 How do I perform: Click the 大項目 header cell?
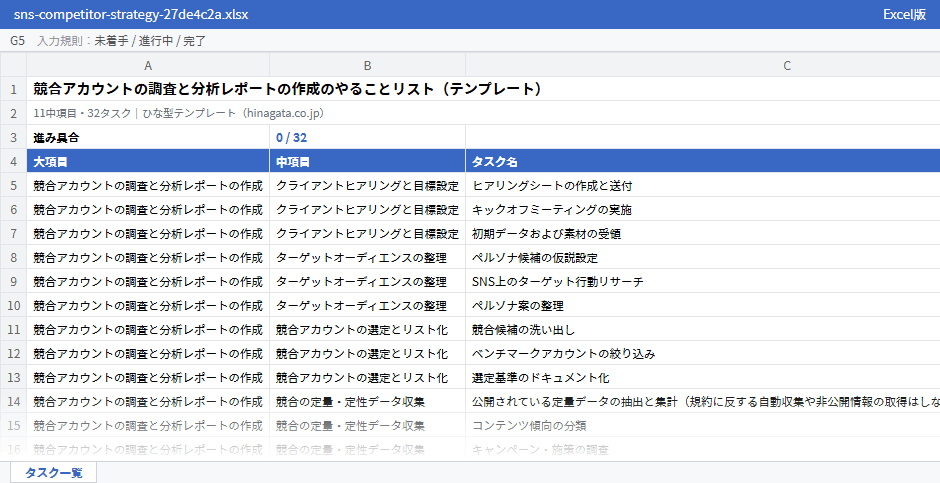(148, 161)
